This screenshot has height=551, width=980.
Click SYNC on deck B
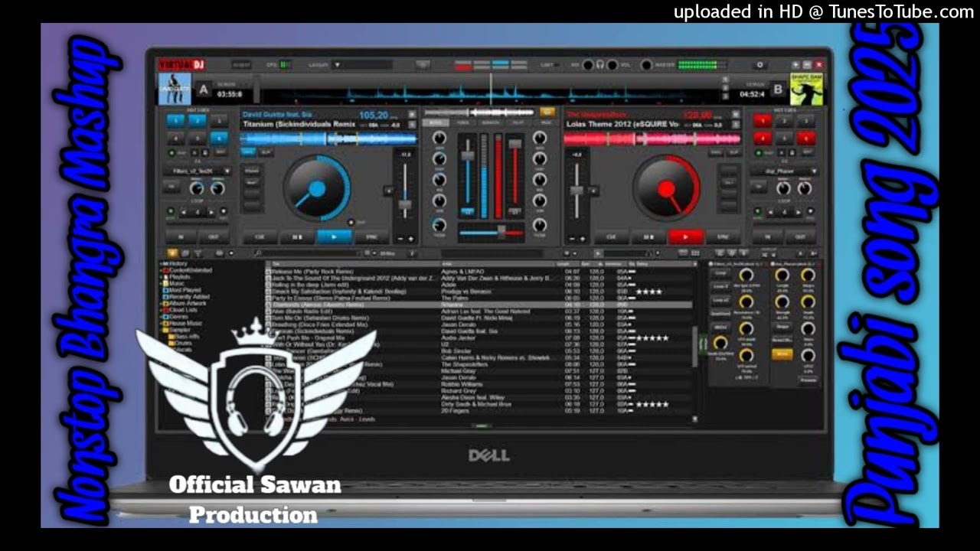[723, 237]
